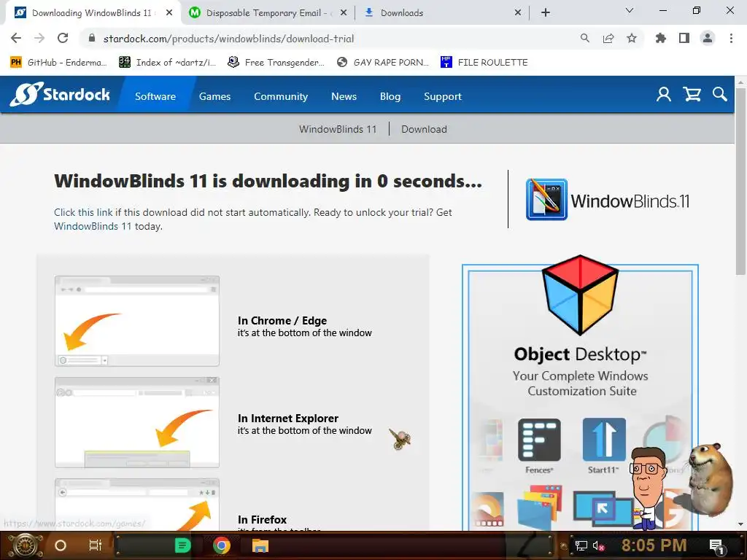Open the Blog nav item
Screen dimensions: 747x560
(390, 96)
